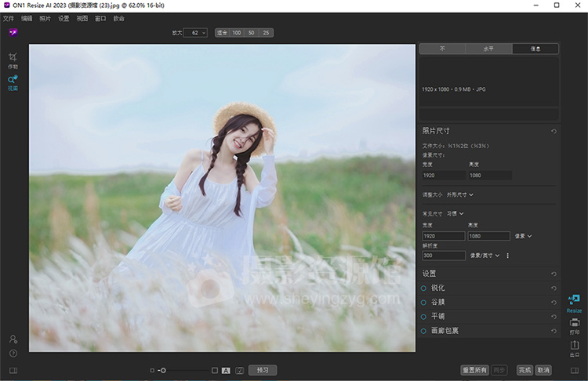Enable the 谷膜 film grain toggle

424,303
